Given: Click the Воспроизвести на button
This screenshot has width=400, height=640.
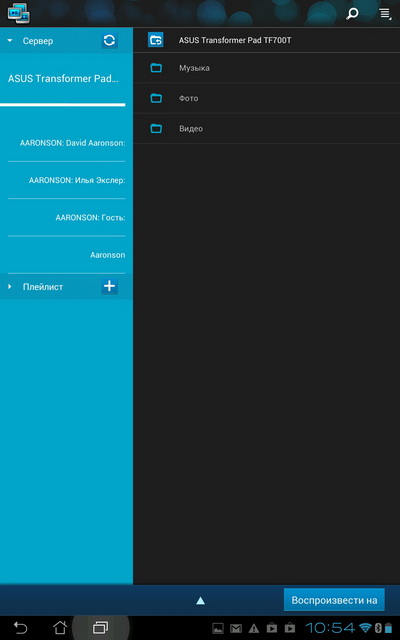Looking at the screenshot, I should pos(334,600).
